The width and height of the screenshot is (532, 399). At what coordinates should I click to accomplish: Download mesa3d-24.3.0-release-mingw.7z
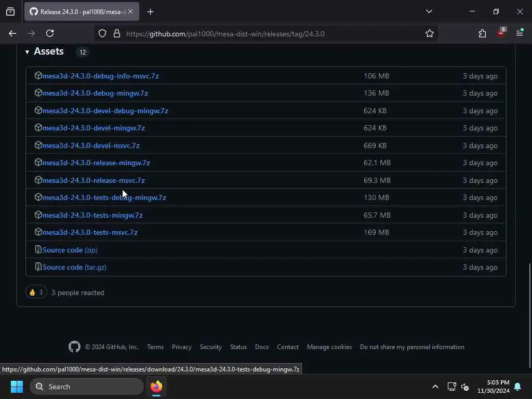[96, 163]
